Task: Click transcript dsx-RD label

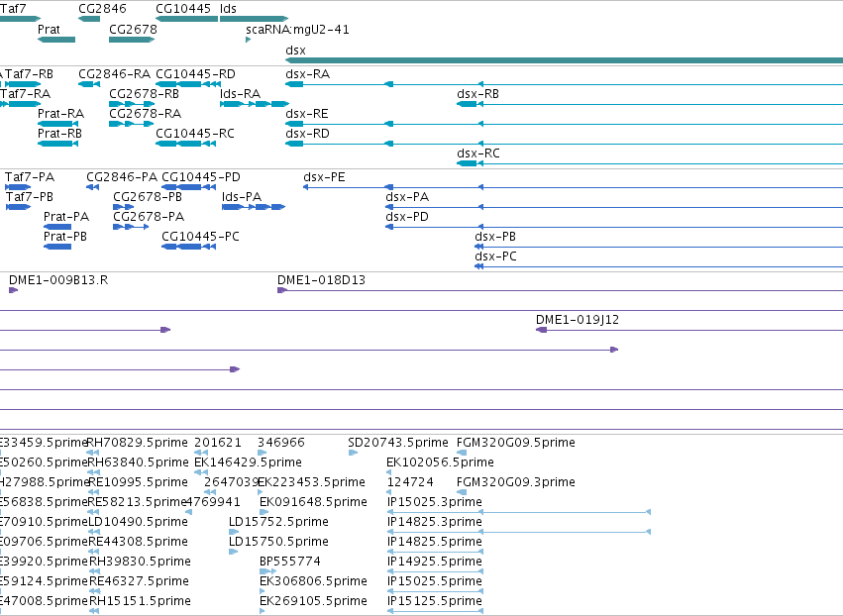Action: (307, 134)
